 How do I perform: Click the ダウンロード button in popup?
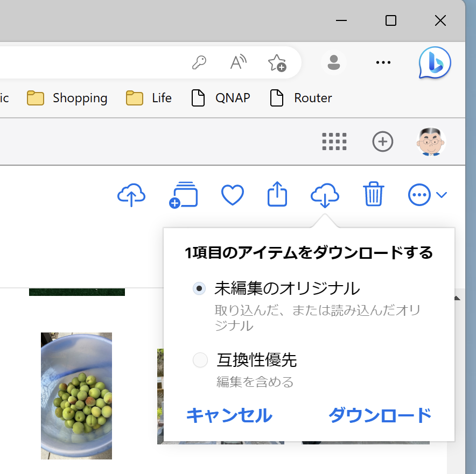[x=380, y=415]
